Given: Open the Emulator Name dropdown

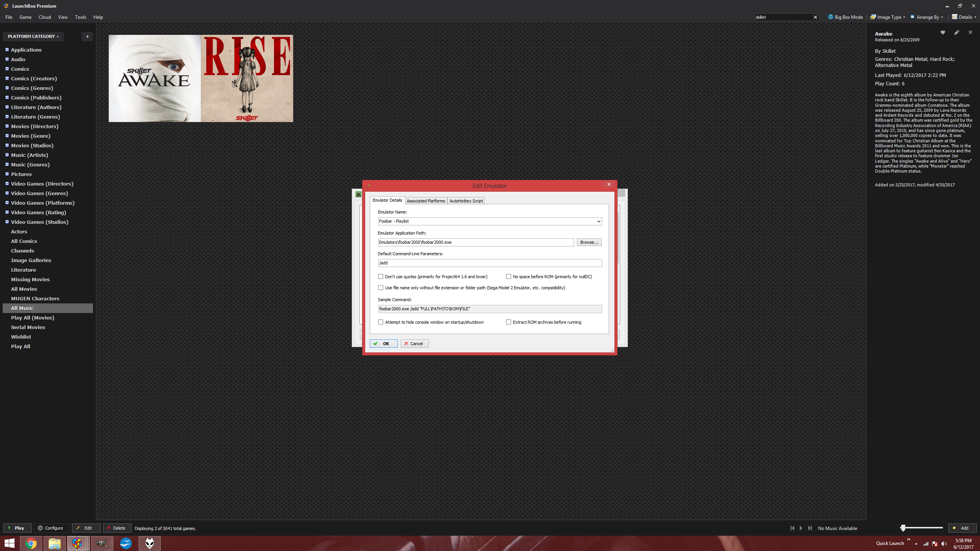Looking at the screenshot, I should pyautogui.click(x=598, y=222).
